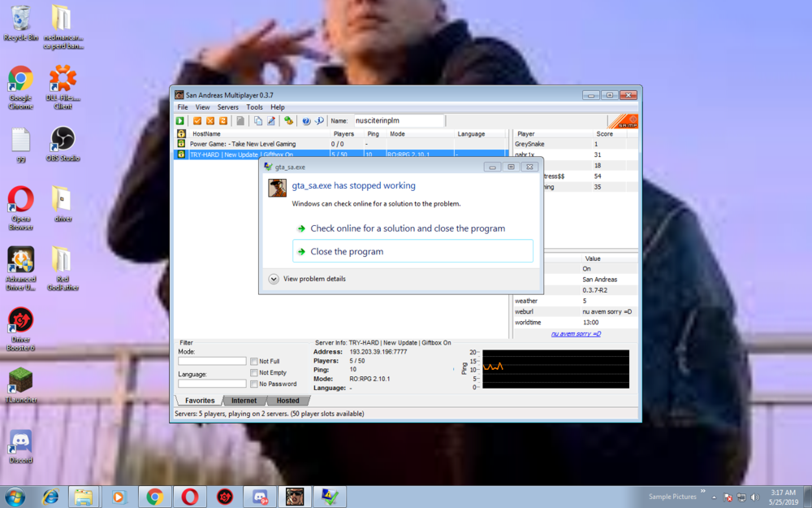Click the orange Refresh Server icon
The width and height of the screenshot is (812, 508).
pos(223,121)
